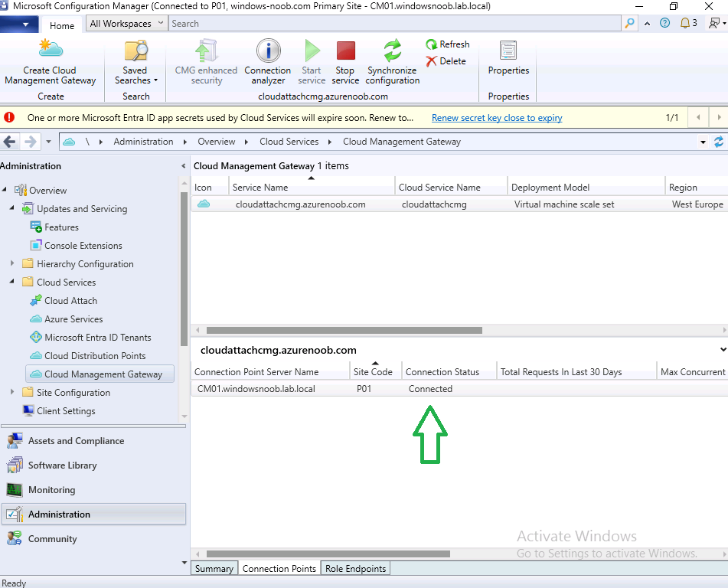
Task: Open the address bar dropdown arrow
Action: click(x=703, y=142)
